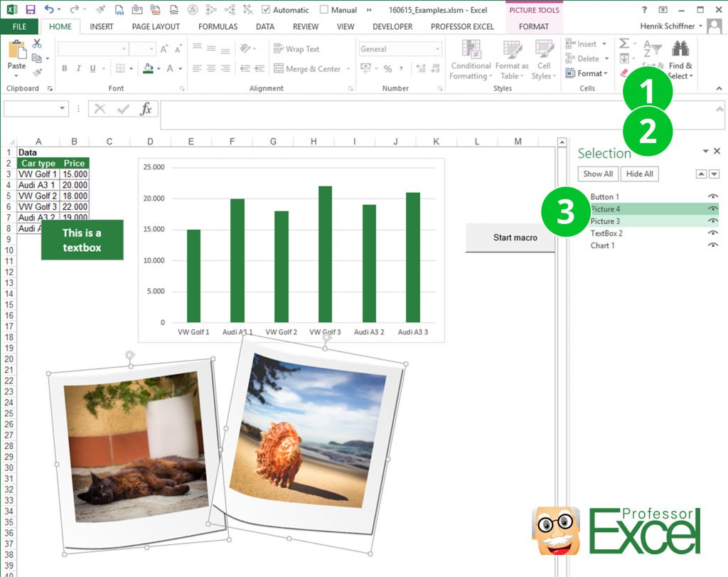
Task: Open the General number format dropdown
Action: coord(437,49)
